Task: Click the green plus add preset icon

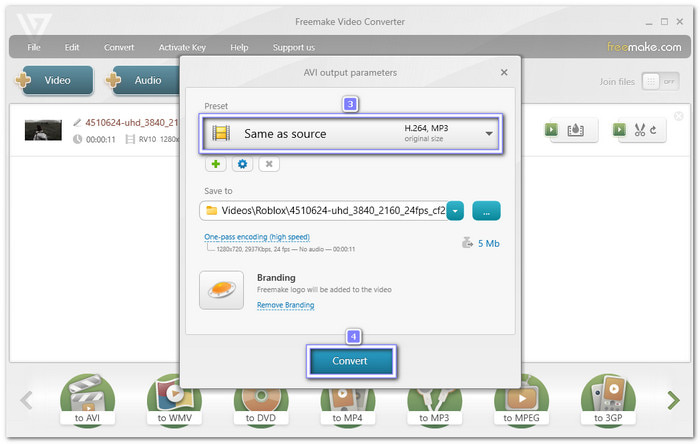Action: coord(216,164)
